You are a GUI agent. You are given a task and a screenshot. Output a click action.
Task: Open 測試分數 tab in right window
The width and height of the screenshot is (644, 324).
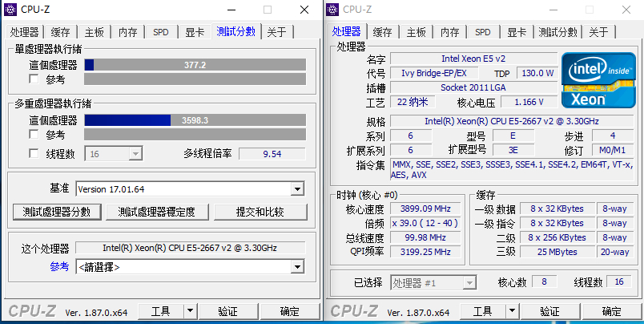(557, 32)
